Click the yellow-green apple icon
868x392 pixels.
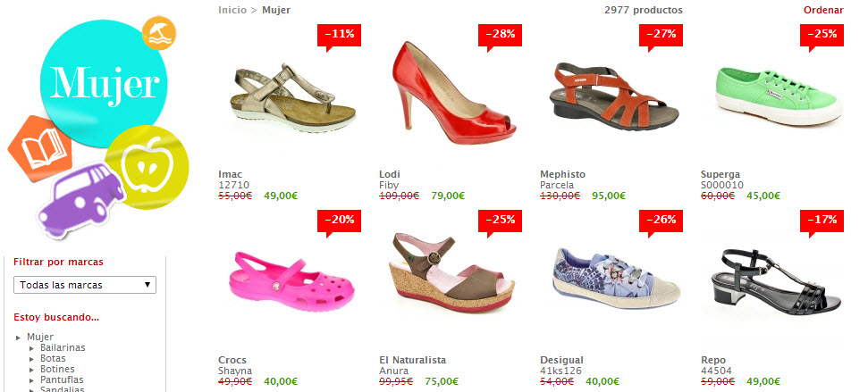coord(147,167)
